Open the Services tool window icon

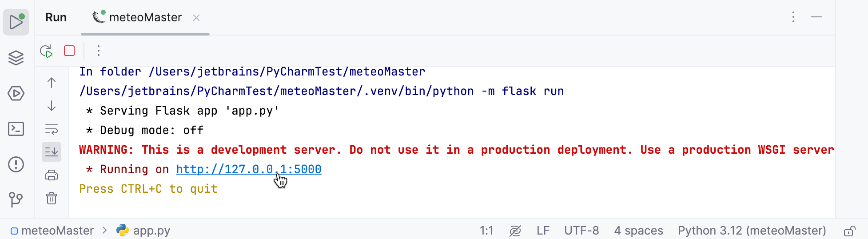[x=16, y=93]
